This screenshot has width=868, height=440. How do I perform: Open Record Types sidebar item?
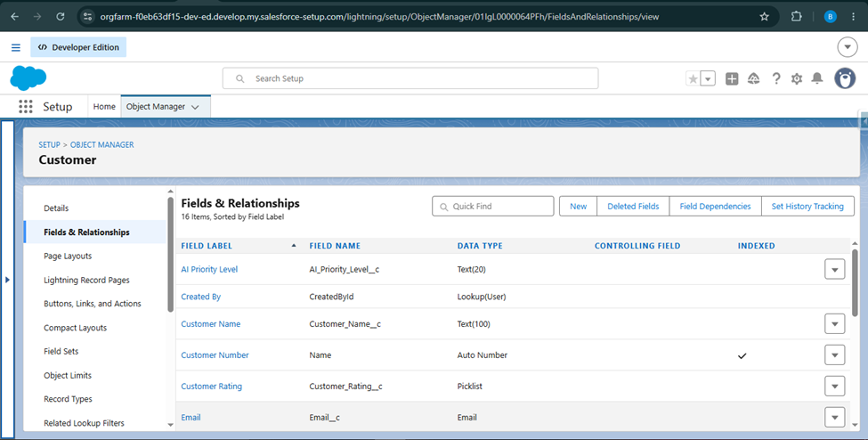click(68, 399)
